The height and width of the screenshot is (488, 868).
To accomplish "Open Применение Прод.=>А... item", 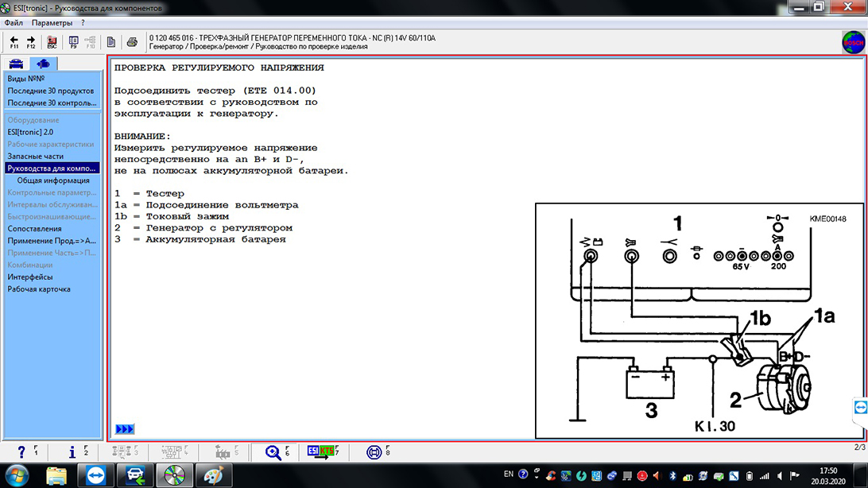I will pyautogui.click(x=52, y=241).
